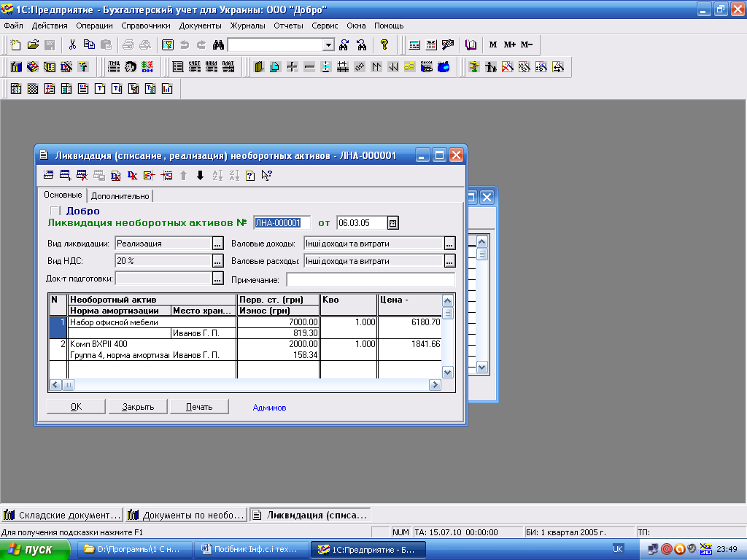Click the document number field ЛНА-000001
Viewport: 747px width, 560px height.
pos(282,223)
